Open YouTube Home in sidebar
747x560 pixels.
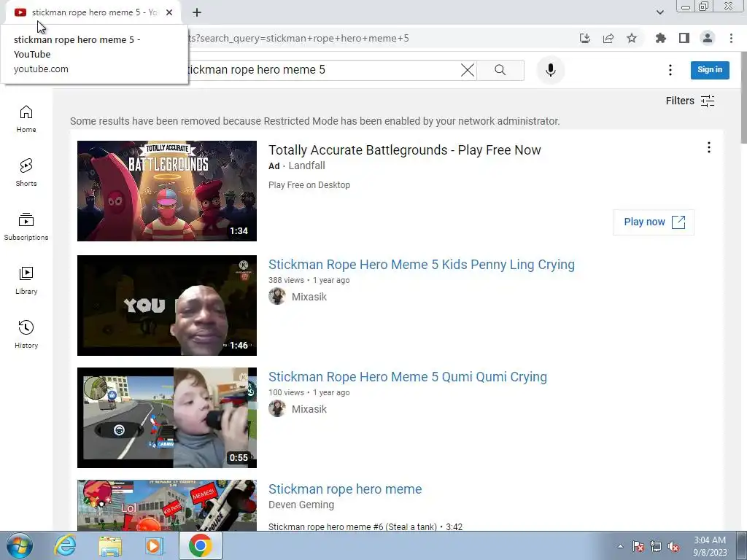click(x=26, y=119)
